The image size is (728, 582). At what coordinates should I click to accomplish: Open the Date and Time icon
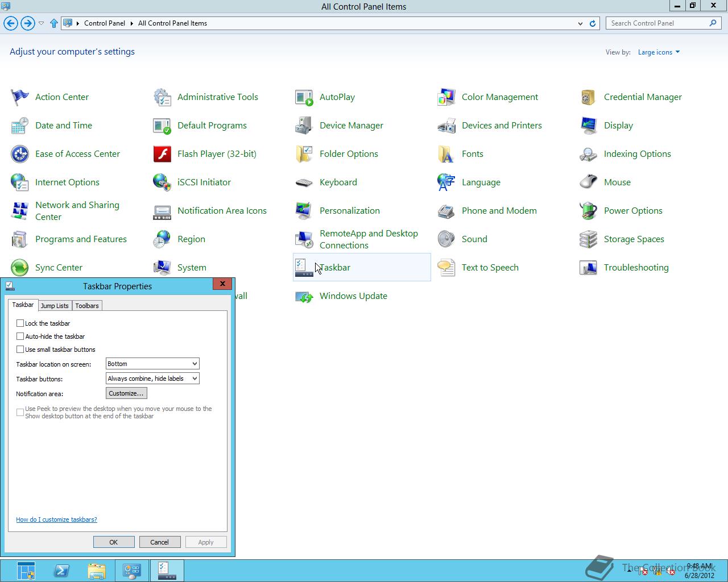[x=20, y=126]
